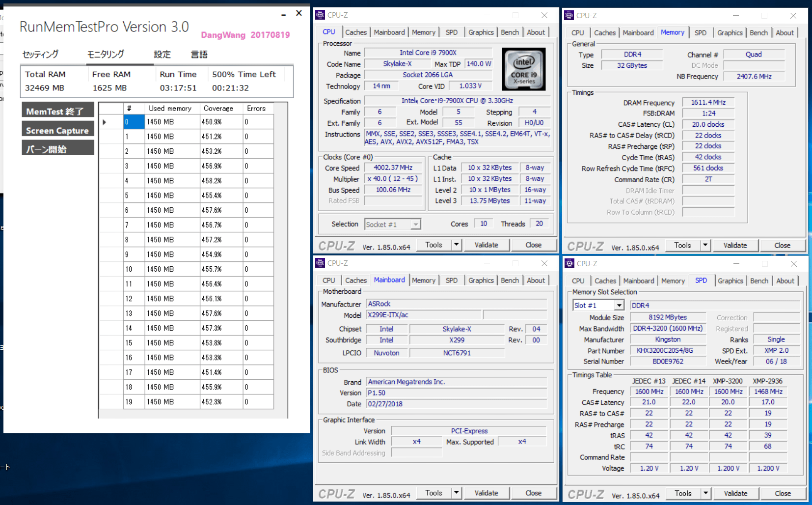
Task: Open Tools dropdown arrow in Mainboard tab window
Action: tap(457, 493)
